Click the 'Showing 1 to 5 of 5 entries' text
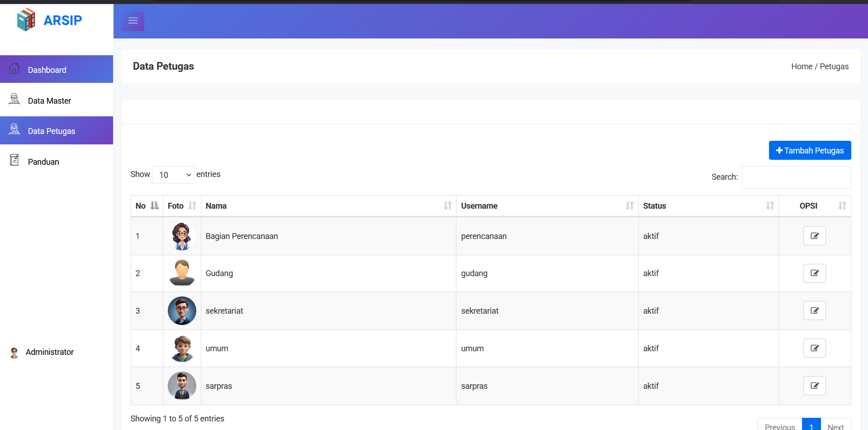The height and width of the screenshot is (430, 868). coord(177,419)
